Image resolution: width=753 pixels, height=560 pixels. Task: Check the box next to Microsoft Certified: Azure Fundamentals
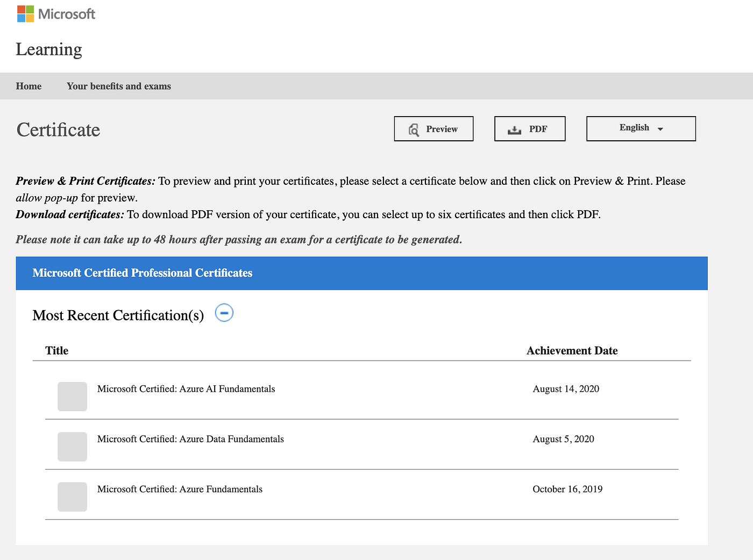(x=72, y=497)
